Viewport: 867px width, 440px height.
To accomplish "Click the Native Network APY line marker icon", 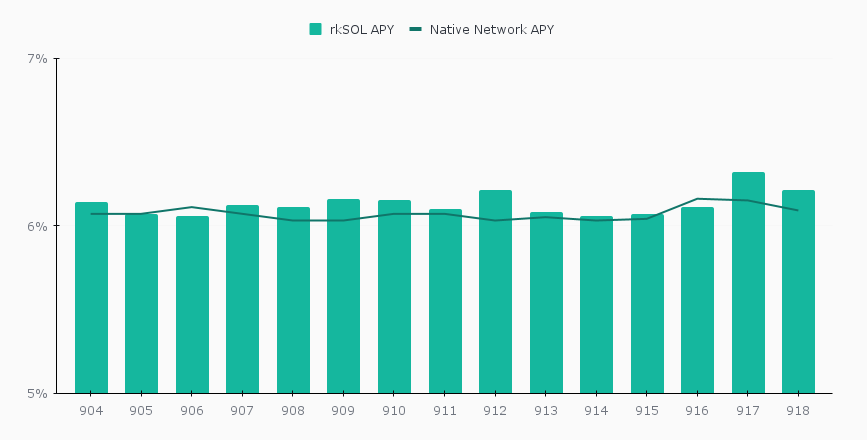I will coord(416,30).
